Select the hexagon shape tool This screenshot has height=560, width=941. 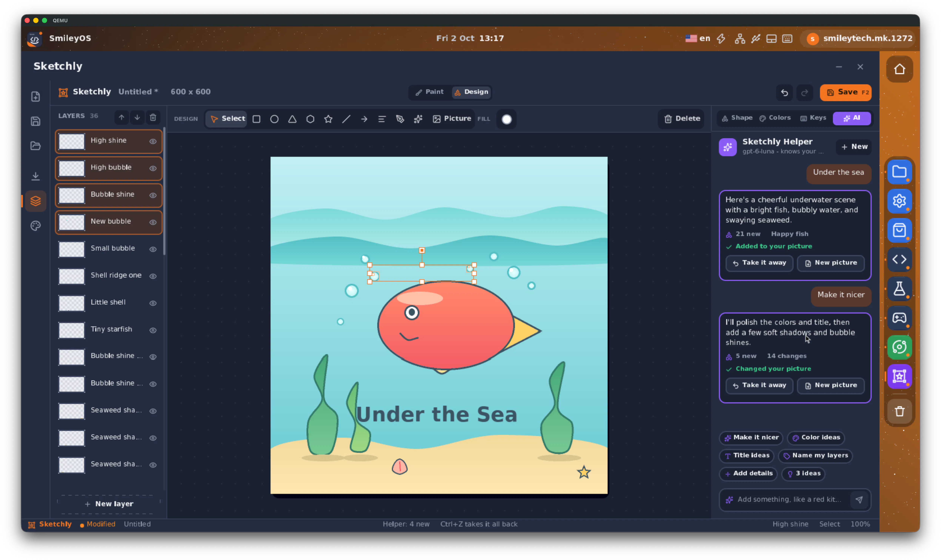tap(310, 119)
